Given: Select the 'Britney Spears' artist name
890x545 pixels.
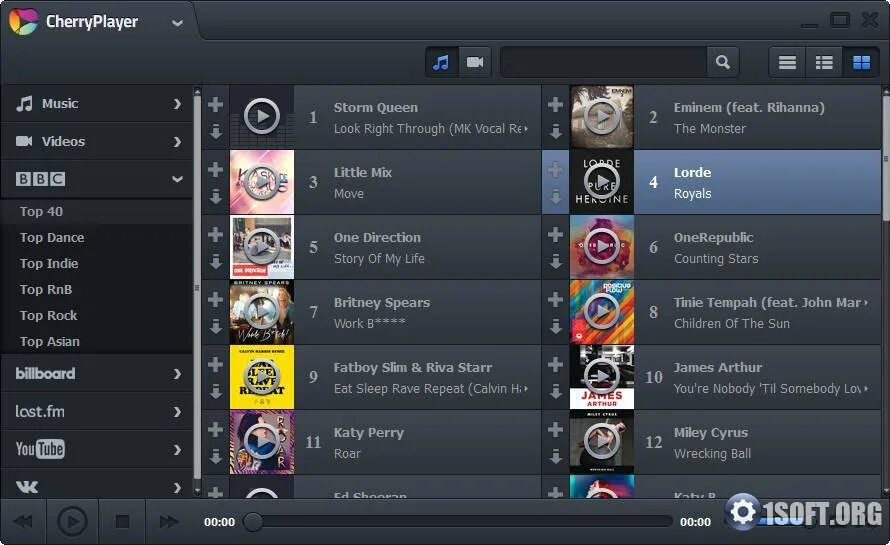Looking at the screenshot, I should (381, 303).
